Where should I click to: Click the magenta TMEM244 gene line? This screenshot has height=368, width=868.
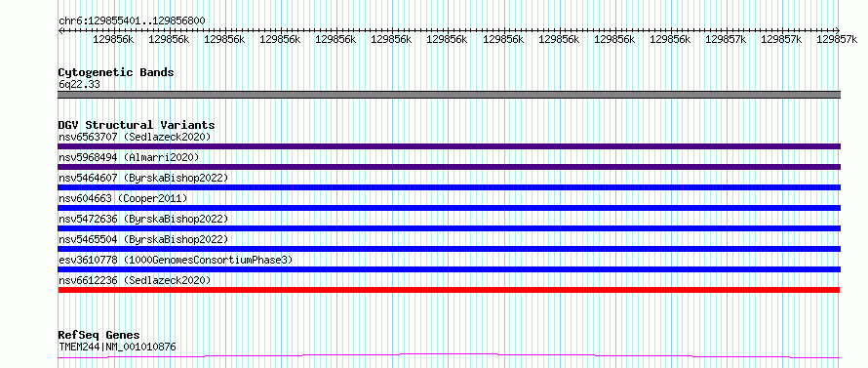coord(449,355)
